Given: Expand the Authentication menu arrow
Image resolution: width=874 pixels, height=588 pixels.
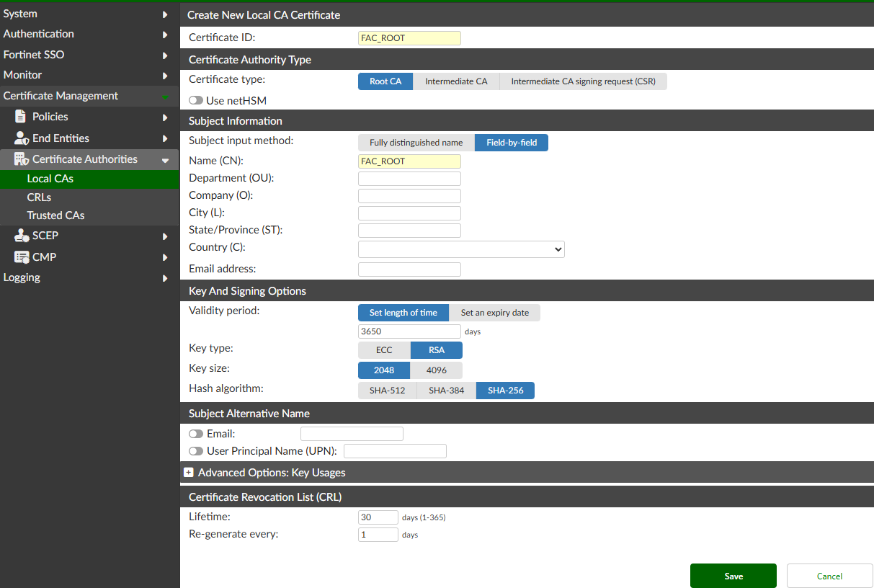Looking at the screenshot, I should (165, 34).
